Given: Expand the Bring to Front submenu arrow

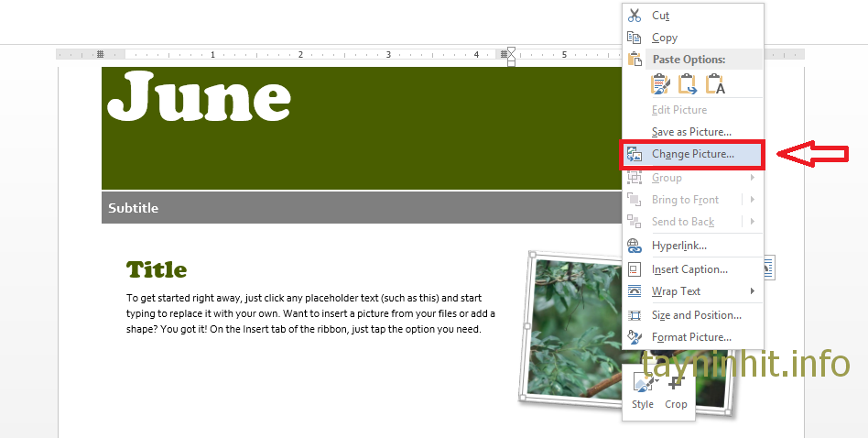Looking at the screenshot, I should click(753, 200).
